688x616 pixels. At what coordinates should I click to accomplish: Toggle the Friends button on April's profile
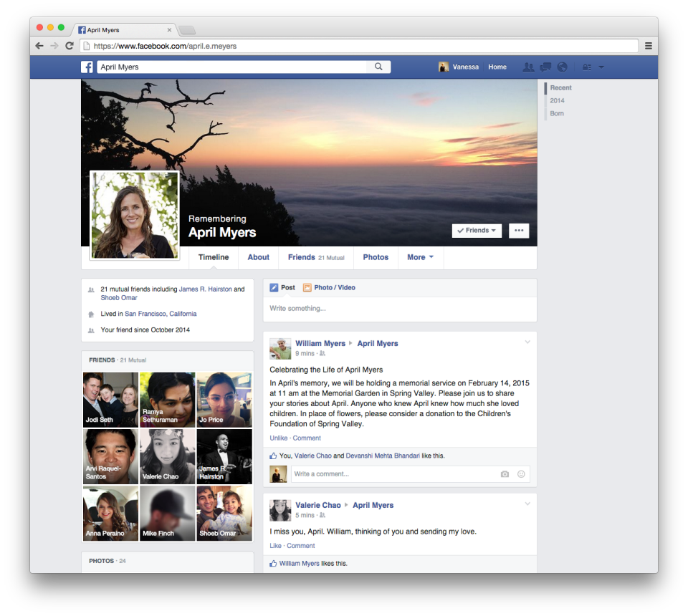pyautogui.click(x=477, y=230)
